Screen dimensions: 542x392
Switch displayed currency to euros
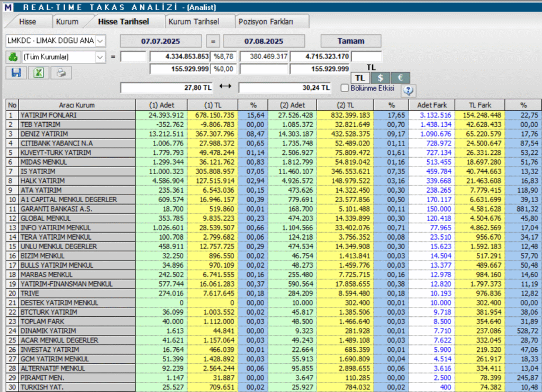click(x=399, y=77)
